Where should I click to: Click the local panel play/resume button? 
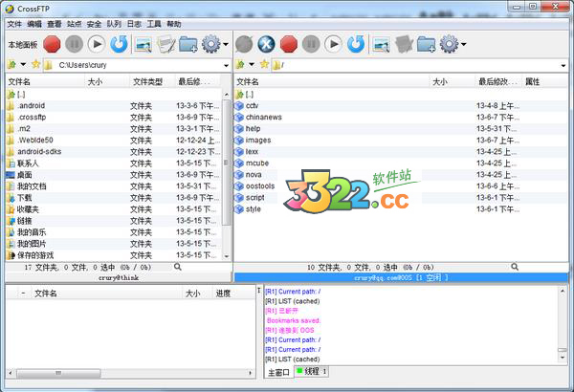(97, 44)
